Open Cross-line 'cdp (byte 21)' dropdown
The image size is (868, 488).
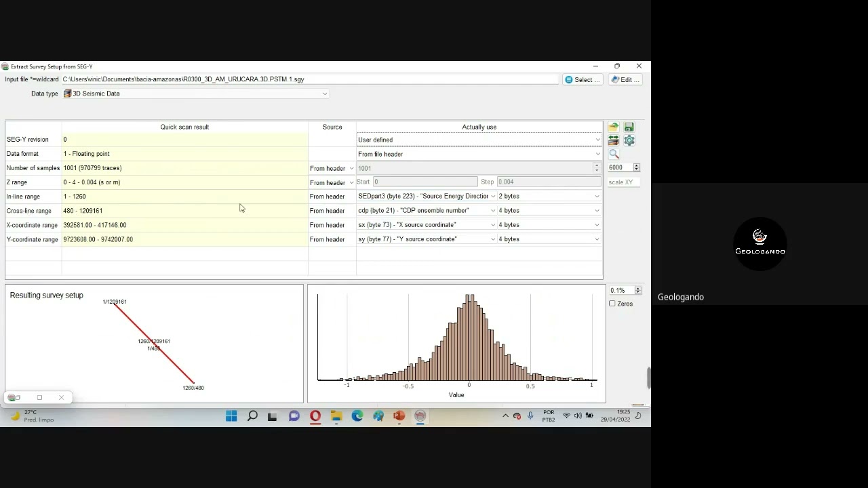tap(427, 210)
